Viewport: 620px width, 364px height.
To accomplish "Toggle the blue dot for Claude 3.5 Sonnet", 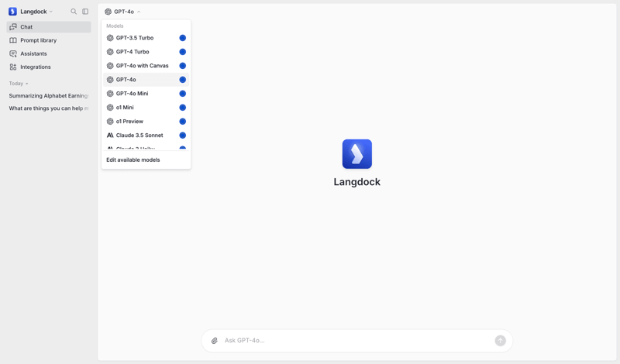I will click(x=183, y=136).
